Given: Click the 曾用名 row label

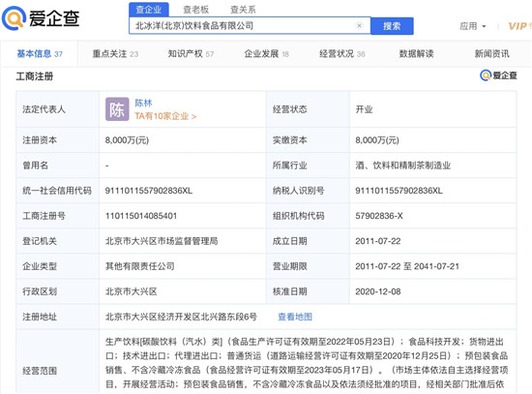Looking at the screenshot, I should click(x=35, y=166).
